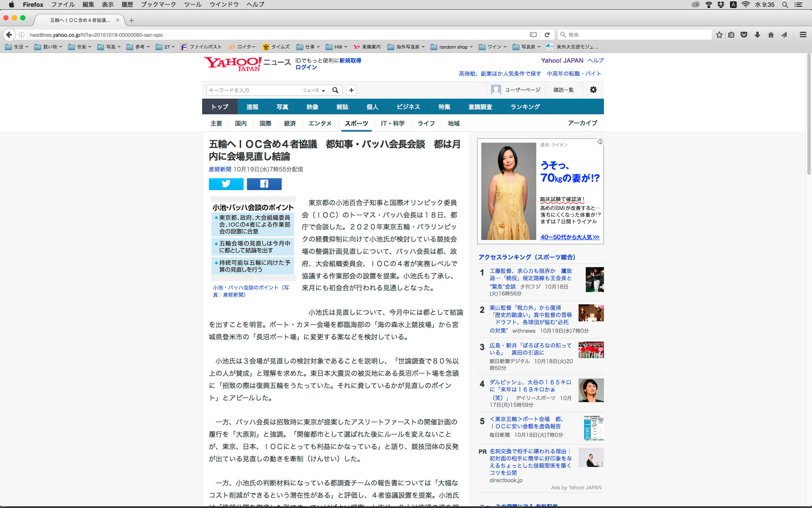The height and width of the screenshot is (508, 812).
Task: Toggle reader view icon in URL bar
Action: (533, 35)
